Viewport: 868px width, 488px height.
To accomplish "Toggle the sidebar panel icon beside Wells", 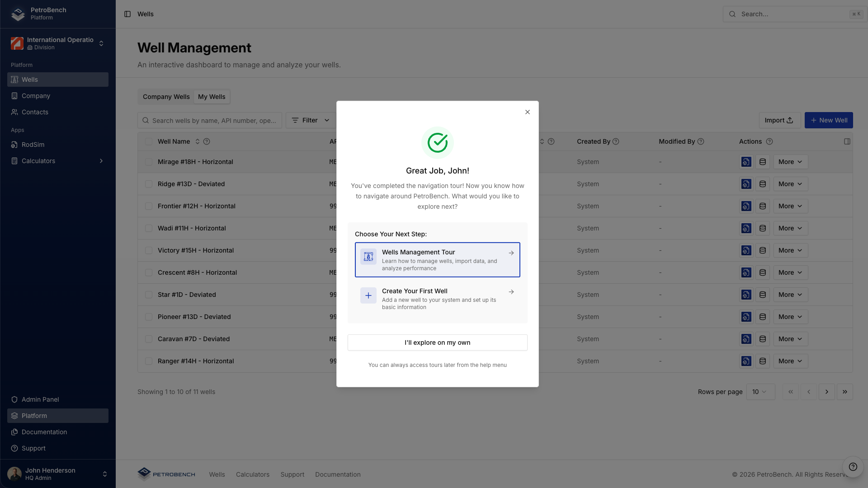I will (127, 14).
